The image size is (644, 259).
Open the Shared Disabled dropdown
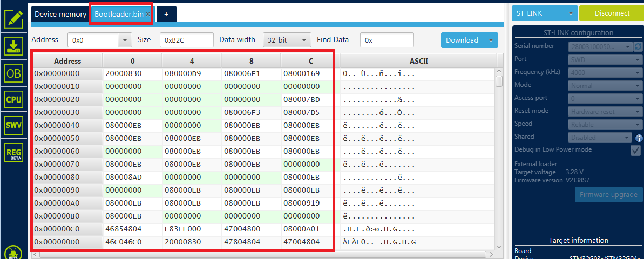tap(601, 138)
